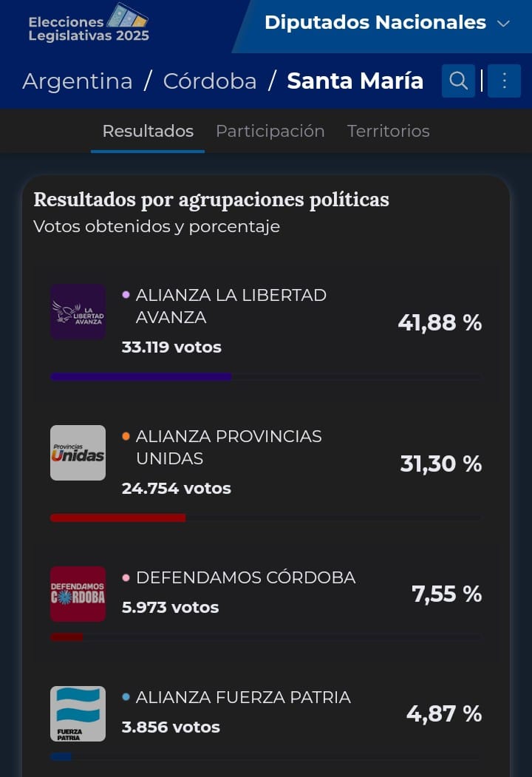Click the Defendamos Córdoba party logo

pos(78,594)
